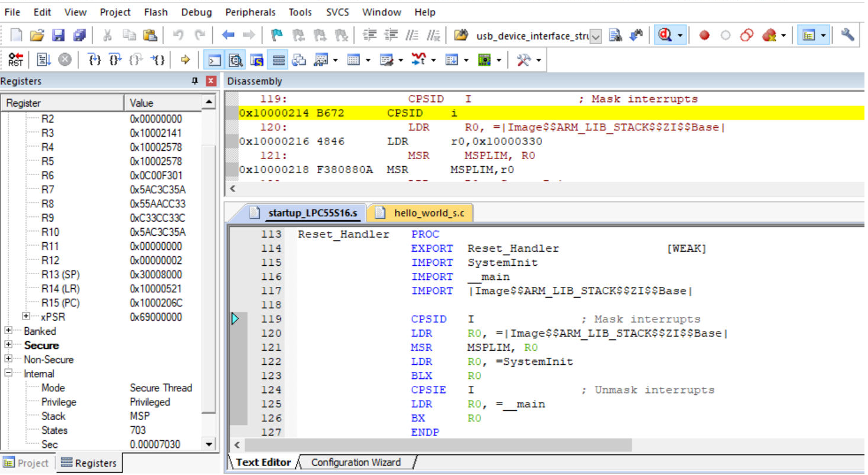Open the Peripherals menu
This screenshot has width=868, height=475.
coord(250,12)
